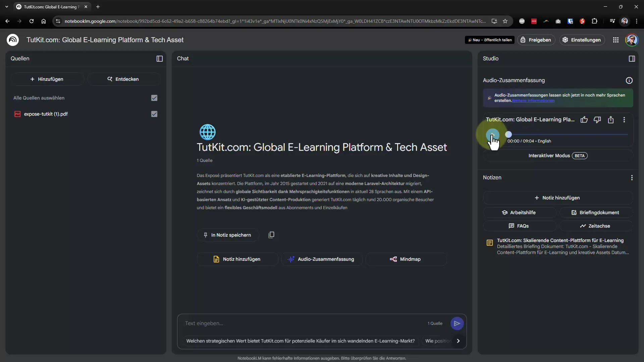Click Entdecken to discover sources
Image resolution: width=644 pixels, height=362 pixels.
[x=123, y=79]
